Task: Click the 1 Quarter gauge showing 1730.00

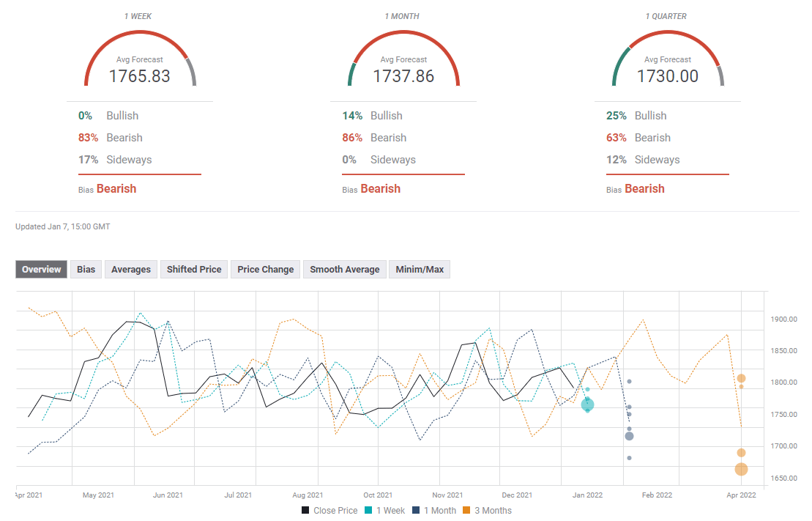Action: tap(667, 67)
